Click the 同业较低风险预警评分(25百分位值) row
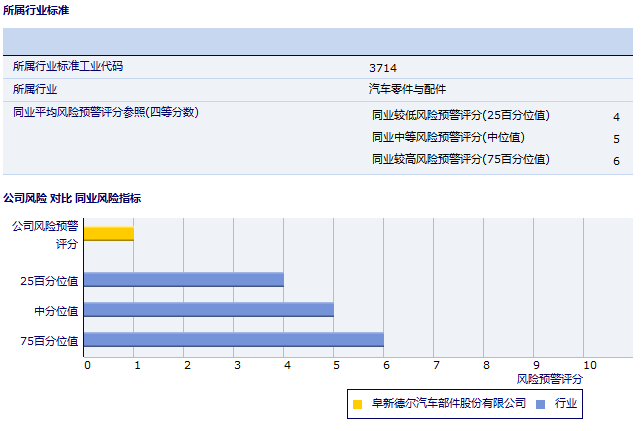 click(461, 115)
